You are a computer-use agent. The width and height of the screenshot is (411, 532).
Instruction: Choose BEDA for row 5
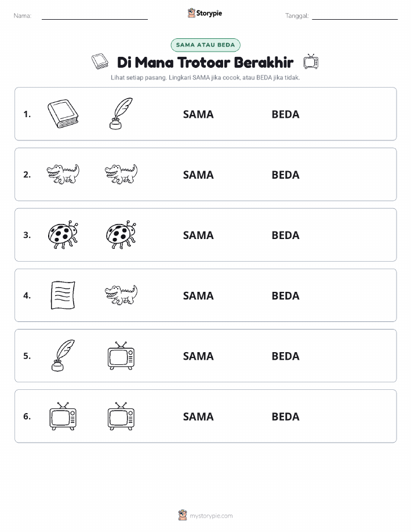[286, 356]
